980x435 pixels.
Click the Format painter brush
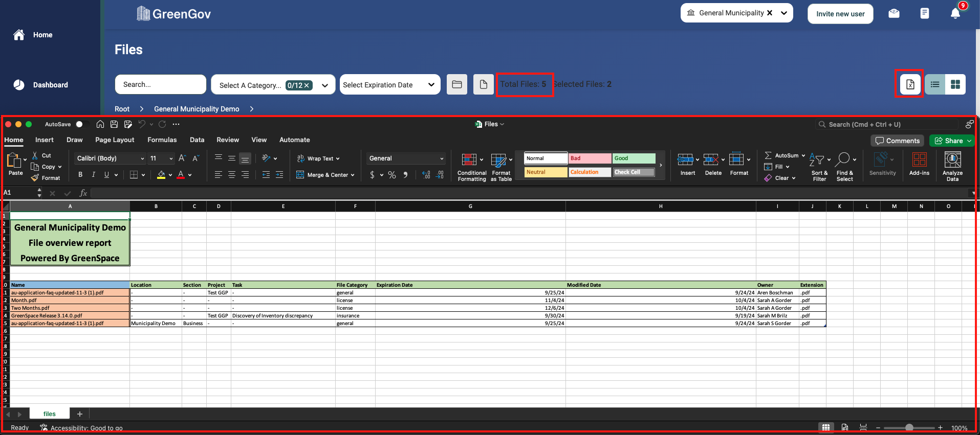click(x=35, y=178)
